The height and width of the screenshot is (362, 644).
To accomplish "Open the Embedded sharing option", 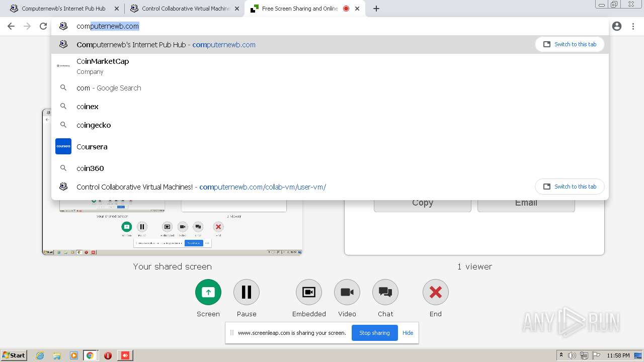I will [309, 292].
